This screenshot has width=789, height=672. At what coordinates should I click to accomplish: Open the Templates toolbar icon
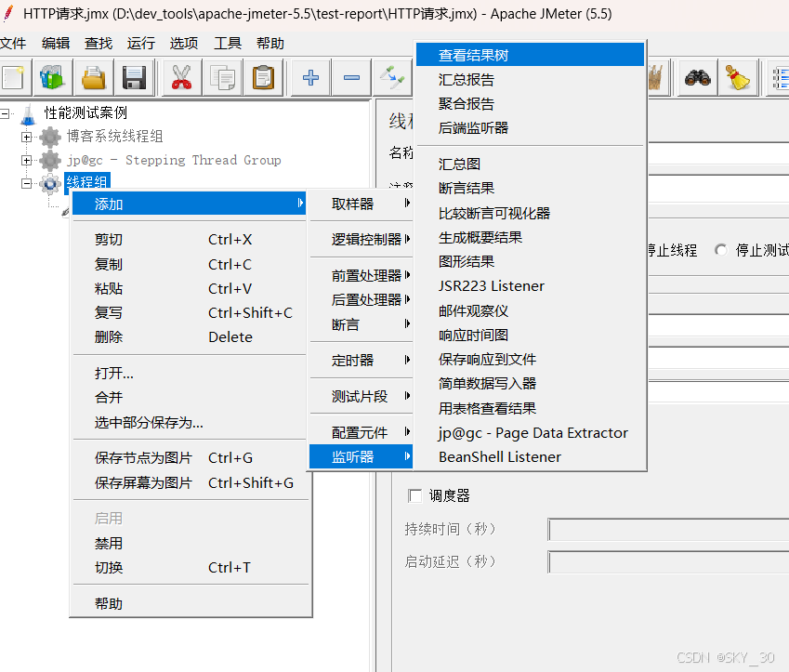pyautogui.click(x=52, y=77)
